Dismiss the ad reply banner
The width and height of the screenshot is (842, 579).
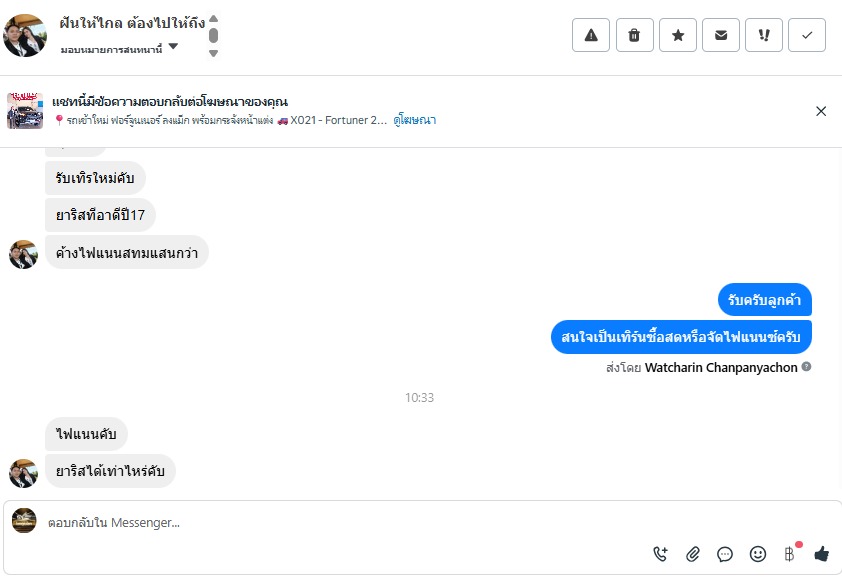[x=821, y=111]
